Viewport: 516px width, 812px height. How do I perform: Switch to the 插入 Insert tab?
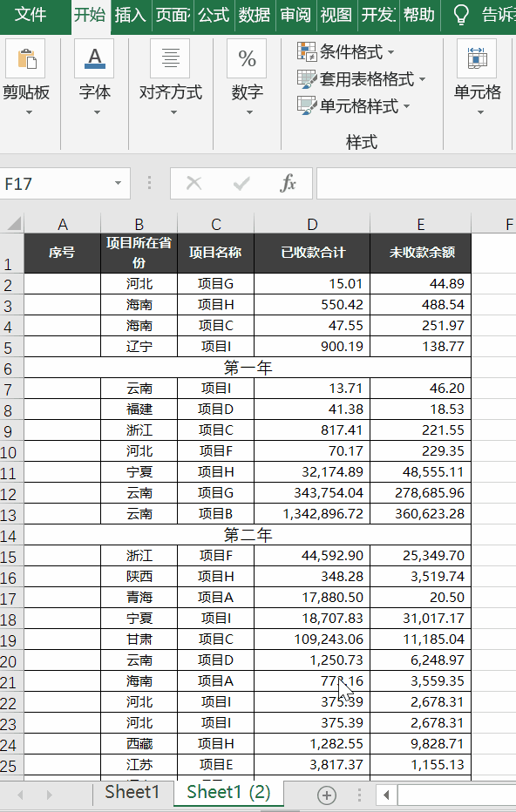point(131,15)
